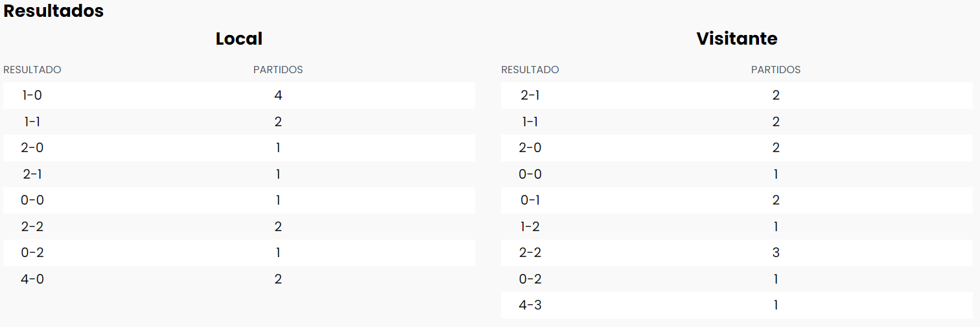Image resolution: width=980 pixels, height=327 pixels.
Task: Select the 4-3 result in Visitante table
Action: (530, 305)
